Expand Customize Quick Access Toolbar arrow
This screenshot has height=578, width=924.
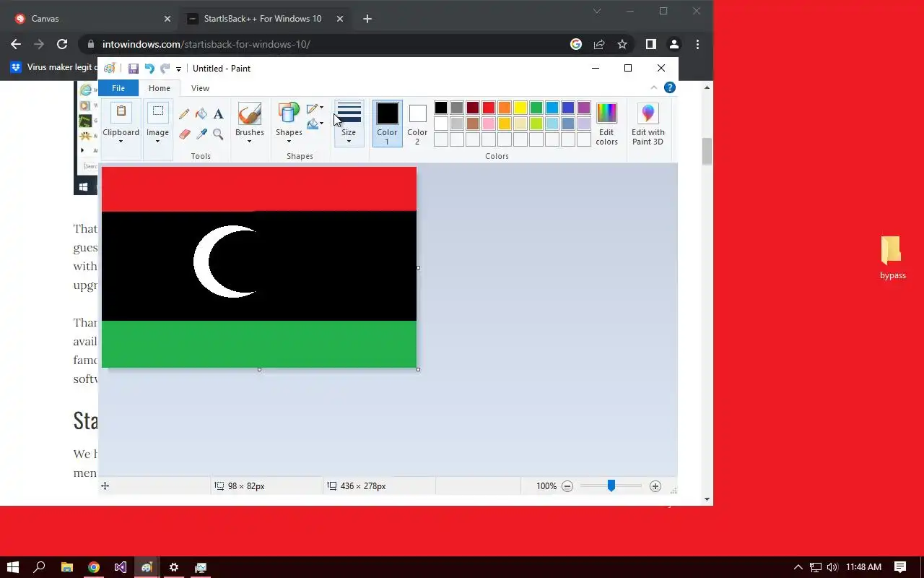[x=178, y=69]
